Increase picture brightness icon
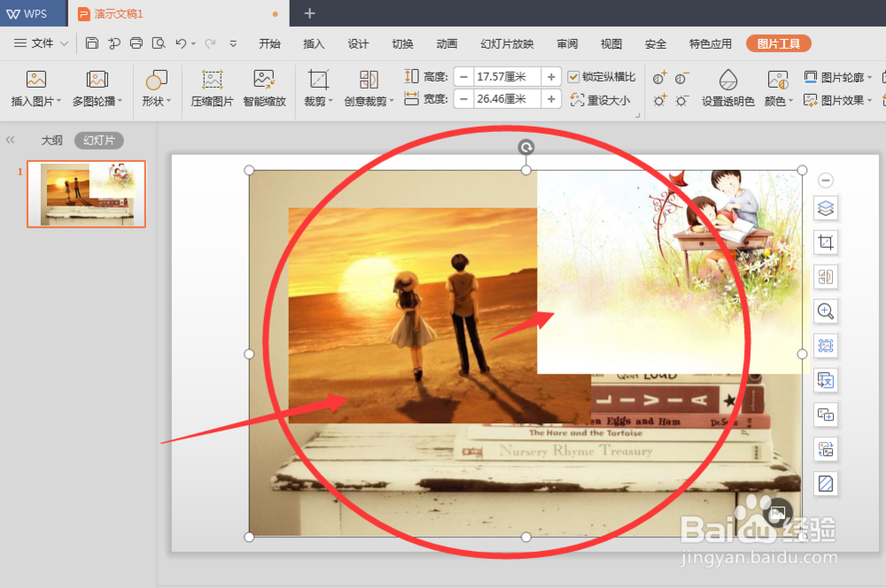The height and width of the screenshot is (588, 886). coord(659,101)
